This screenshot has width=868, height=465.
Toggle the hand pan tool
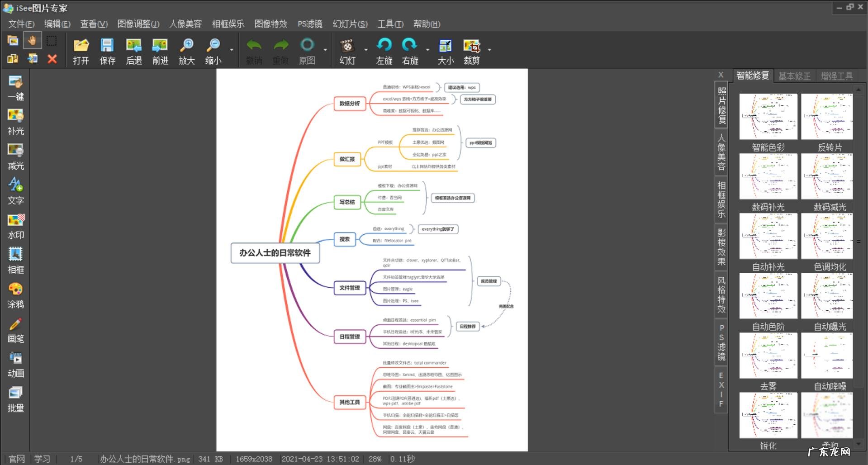click(x=32, y=41)
